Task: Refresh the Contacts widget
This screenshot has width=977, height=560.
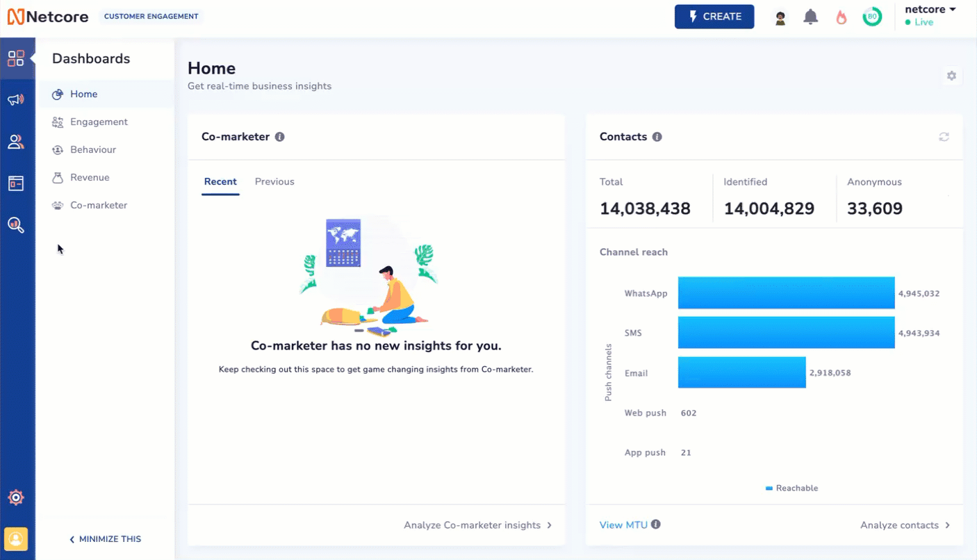Action: [x=944, y=137]
